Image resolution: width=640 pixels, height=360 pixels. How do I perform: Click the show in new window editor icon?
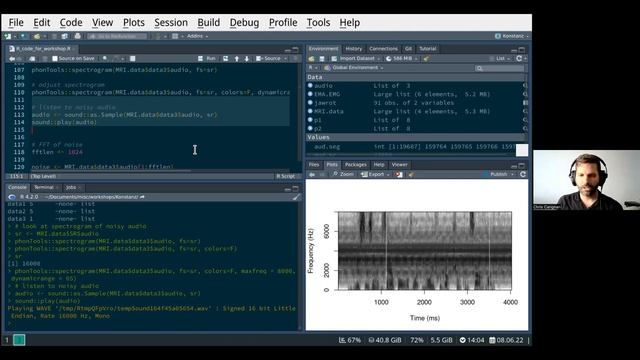click(x=32, y=59)
